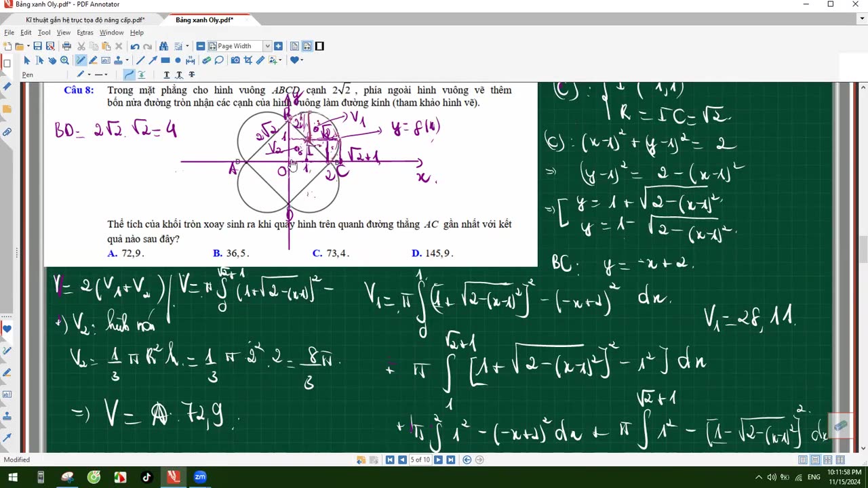Screen dimensions: 868x488
Task: Click the zoom out minus button
Action: [201, 46]
